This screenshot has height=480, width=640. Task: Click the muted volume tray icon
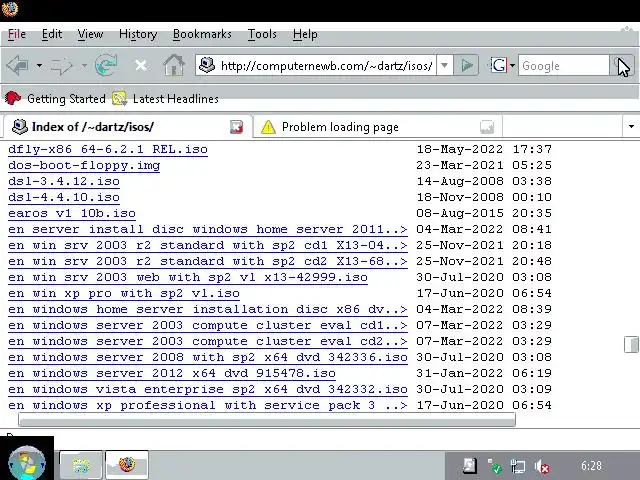point(542,466)
